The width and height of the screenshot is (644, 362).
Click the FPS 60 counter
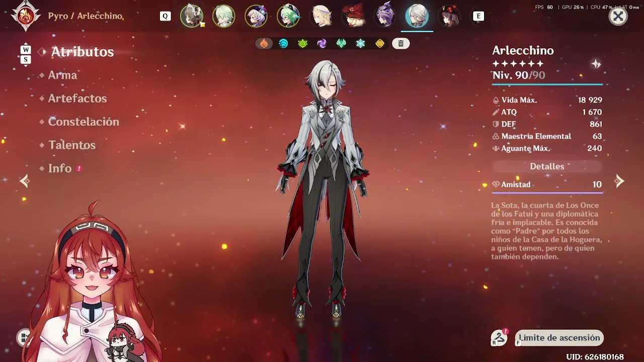[x=544, y=7]
